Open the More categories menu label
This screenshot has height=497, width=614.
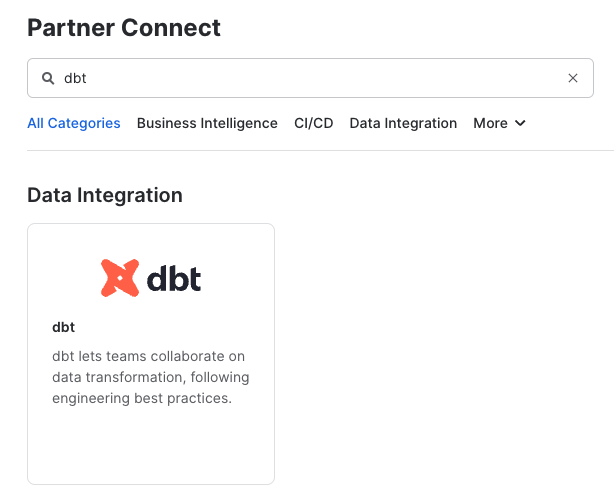(x=490, y=123)
